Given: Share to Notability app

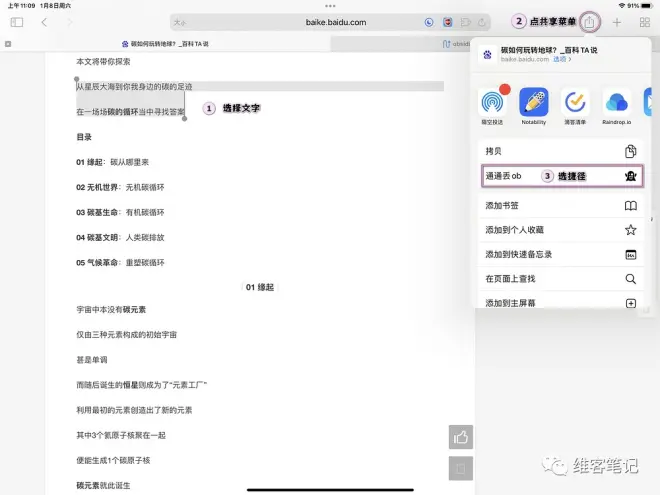Looking at the screenshot, I should pos(534,106).
